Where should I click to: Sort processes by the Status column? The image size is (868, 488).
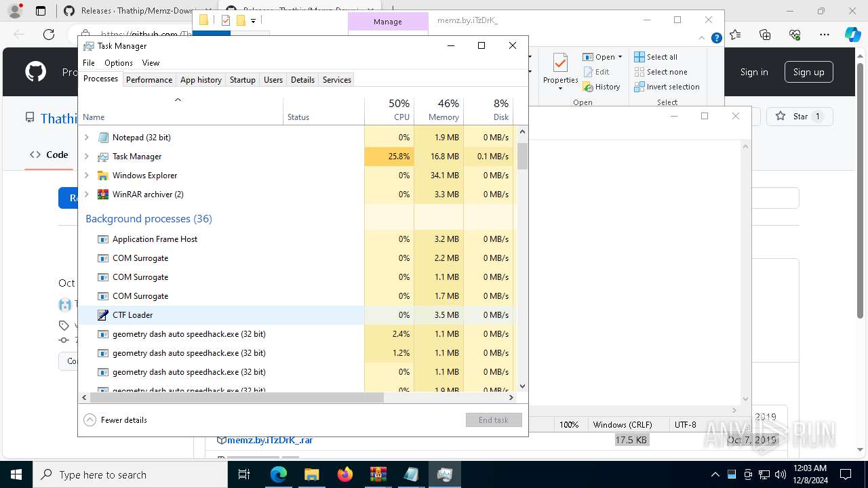pyautogui.click(x=323, y=110)
